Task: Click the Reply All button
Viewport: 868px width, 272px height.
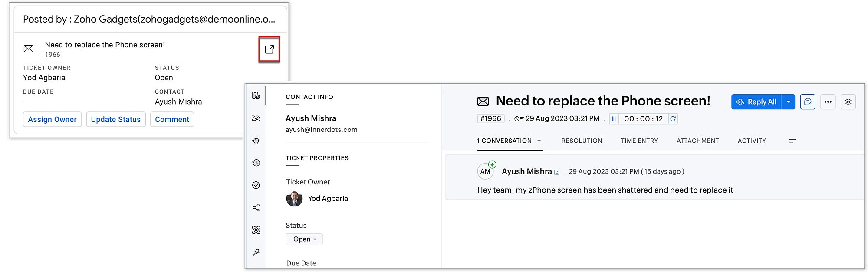Action: pyautogui.click(x=756, y=102)
